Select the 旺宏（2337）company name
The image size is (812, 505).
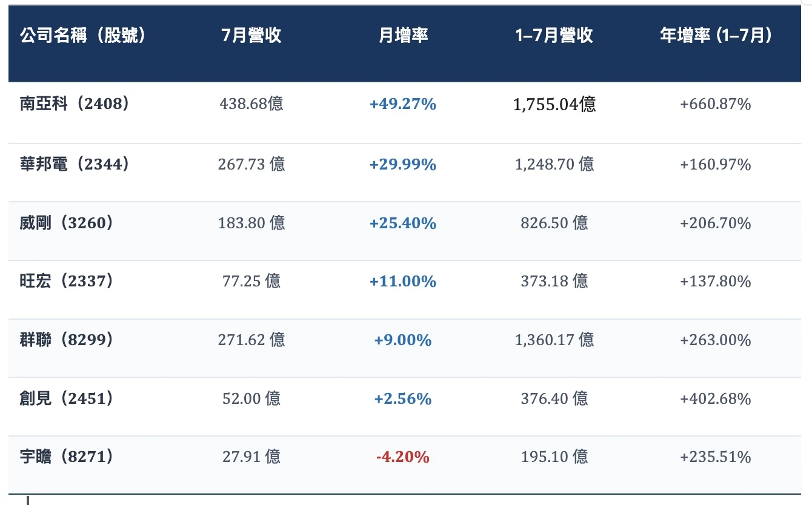tap(67, 281)
